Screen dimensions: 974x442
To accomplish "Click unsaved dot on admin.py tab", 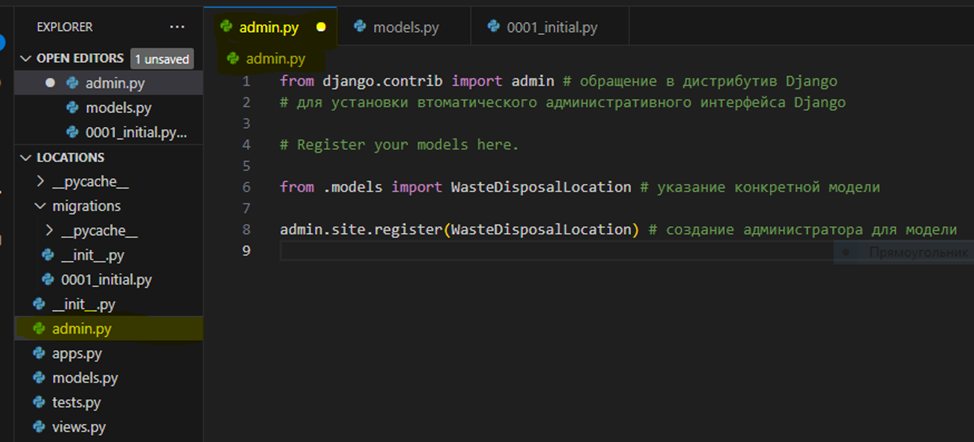I will point(321,28).
